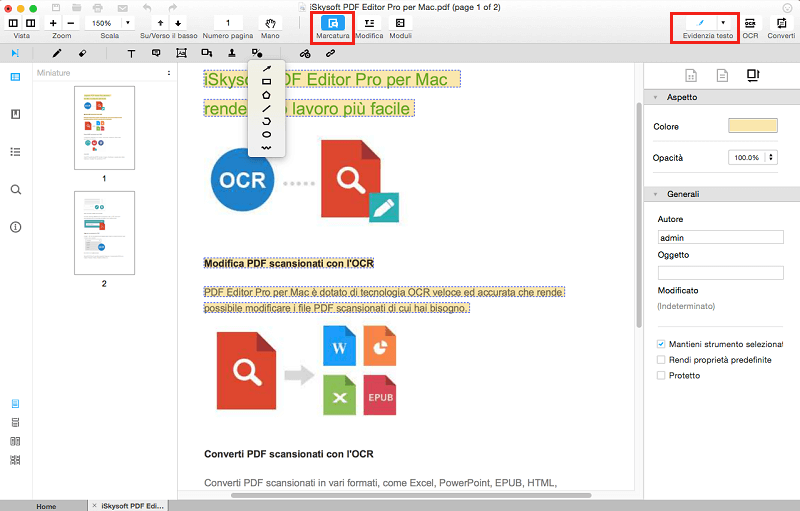Click the redo arrow icon
Image resolution: width=800 pixels, height=511 pixels.
click(x=173, y=8)
